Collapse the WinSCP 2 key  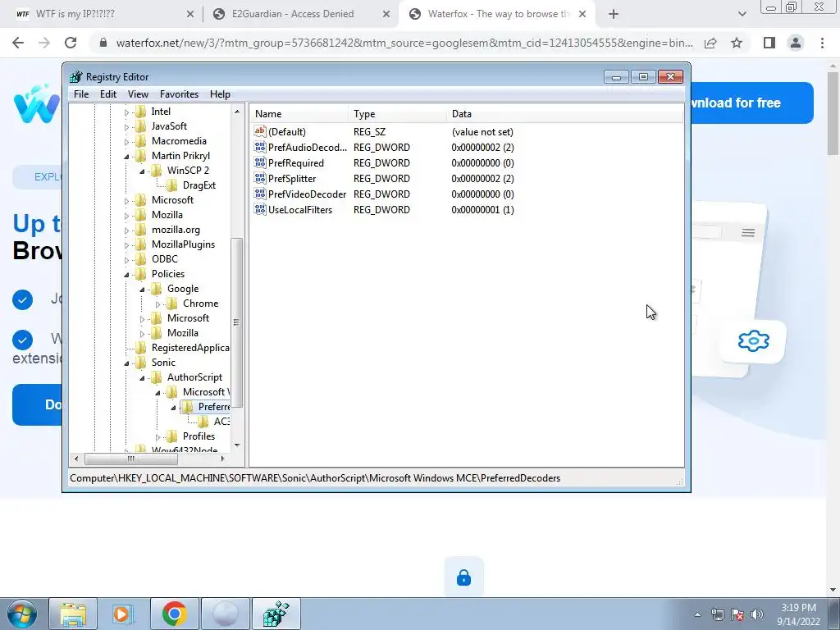tap(142, 171)
